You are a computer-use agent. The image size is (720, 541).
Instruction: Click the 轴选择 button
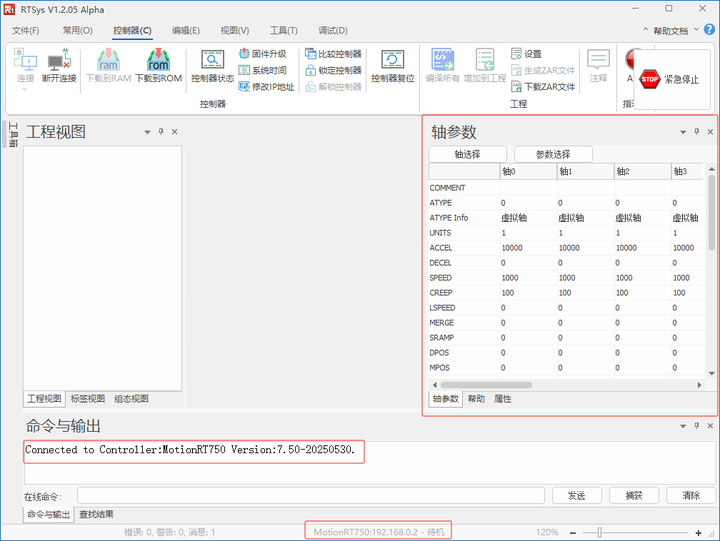pyautogui.click(x=467, y=154)
